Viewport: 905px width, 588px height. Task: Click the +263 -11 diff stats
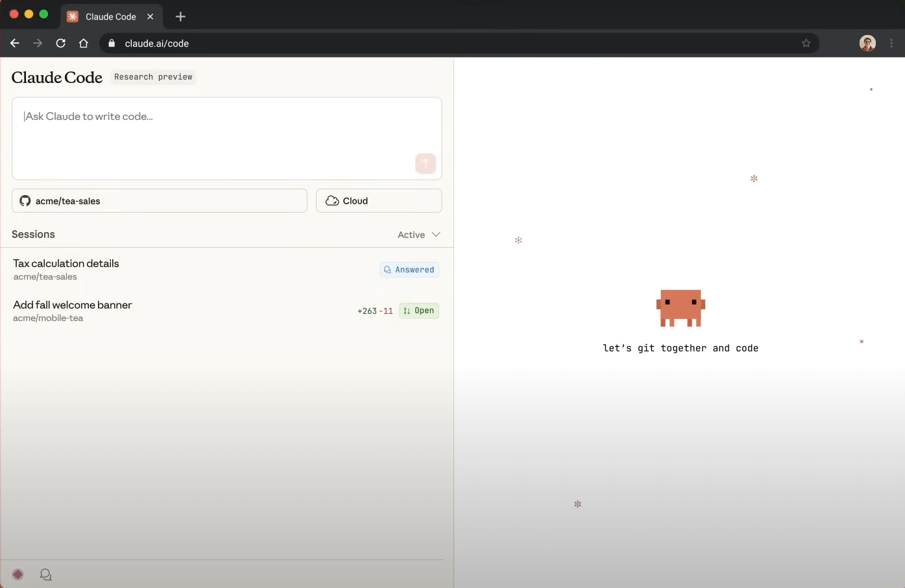(x=375, y=311)
